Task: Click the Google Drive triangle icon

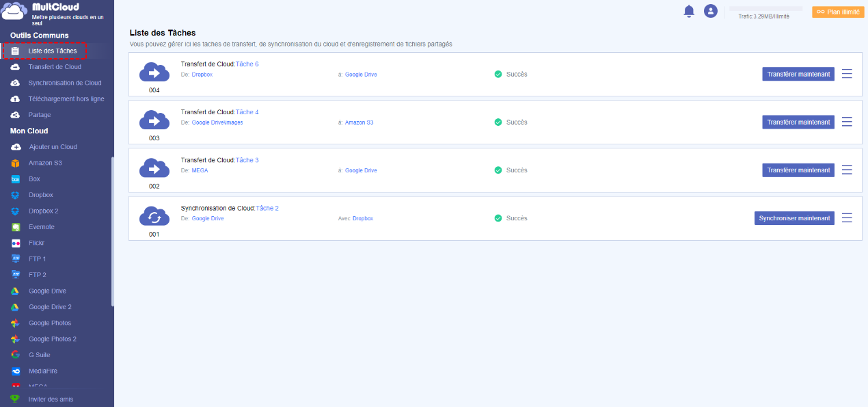Action: pyautogui.click(x=15, y=291)
